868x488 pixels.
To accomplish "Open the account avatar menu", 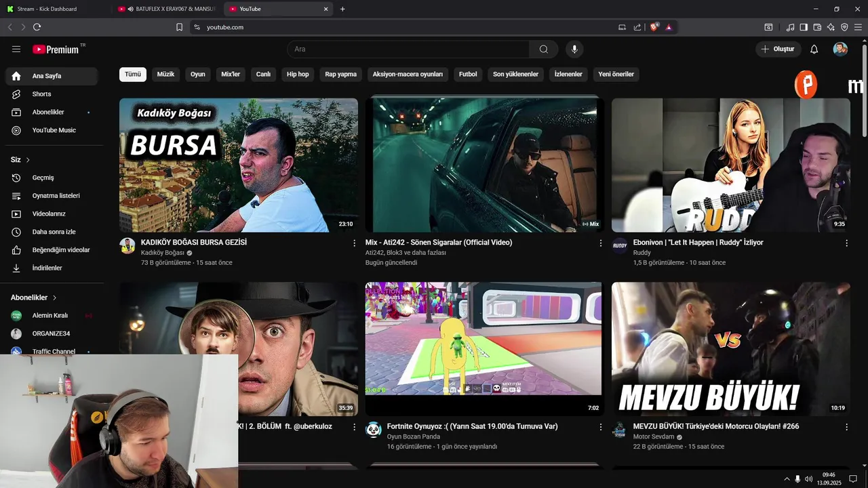I will click(840, 49).
